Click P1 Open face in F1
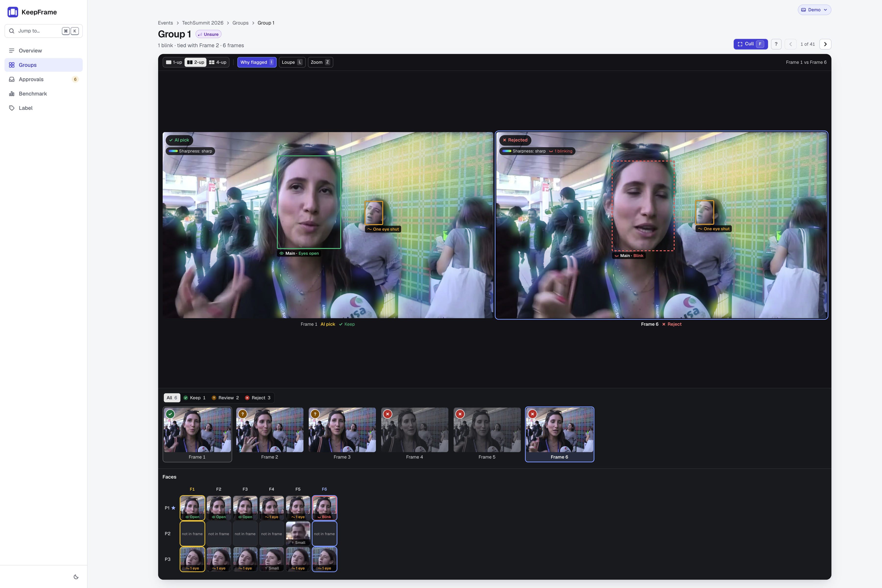Image resolution: width=882 pixels, height=588 pixels. click(192, 508)
